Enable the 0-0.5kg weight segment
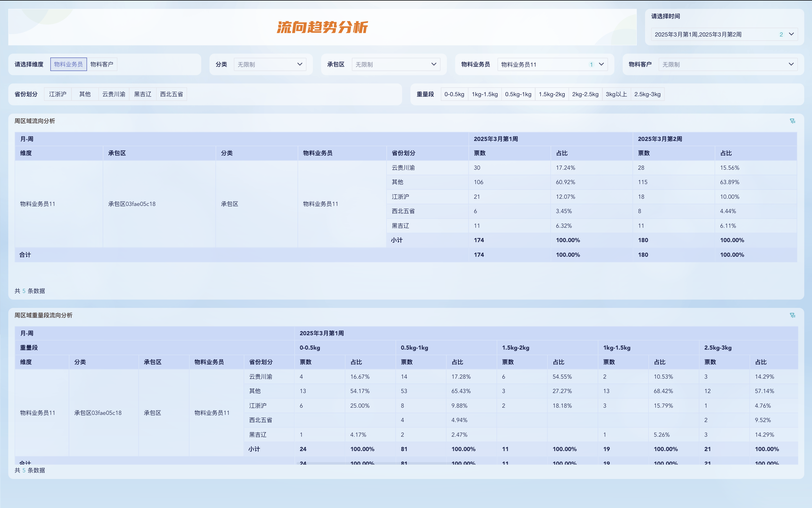The height and width of the screenshot is (508, 812). coord(454,94)
